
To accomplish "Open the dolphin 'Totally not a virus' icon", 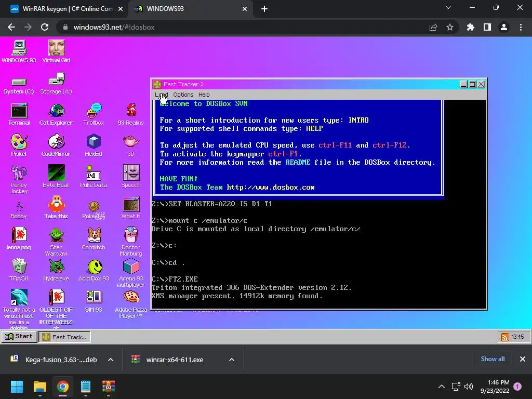I will [x=19, y=309].
